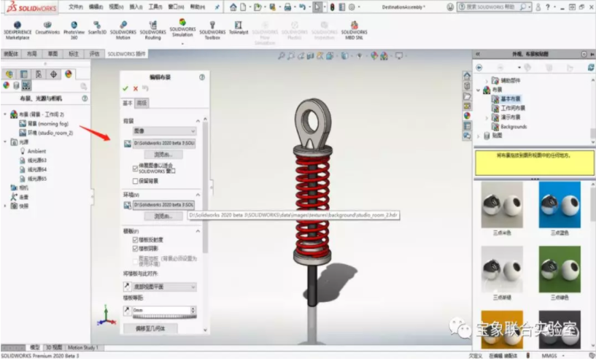596x364 pixels.
Task: Activate the SOLIDWORKS MBD SNL add-in
Action: pyautogui.click(x=355, y=31)
